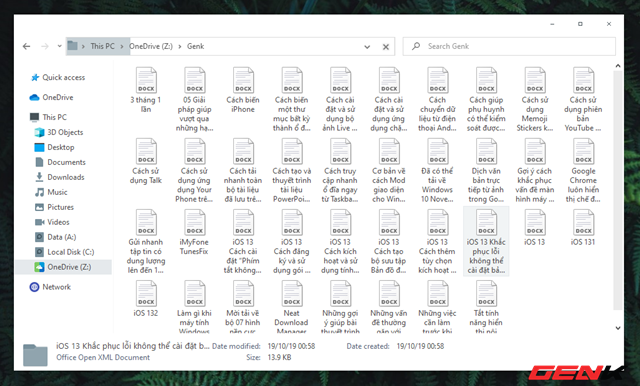Select 'iMyFone TunesFix' document

[x=194, y=233]
